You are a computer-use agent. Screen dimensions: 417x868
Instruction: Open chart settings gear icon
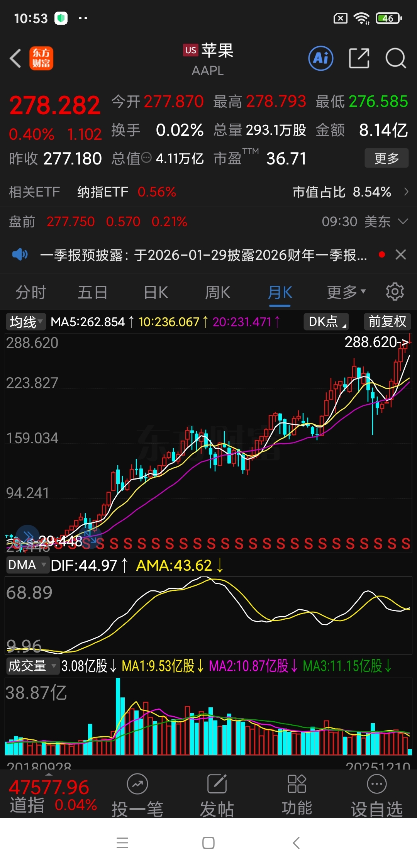(395, 292)
